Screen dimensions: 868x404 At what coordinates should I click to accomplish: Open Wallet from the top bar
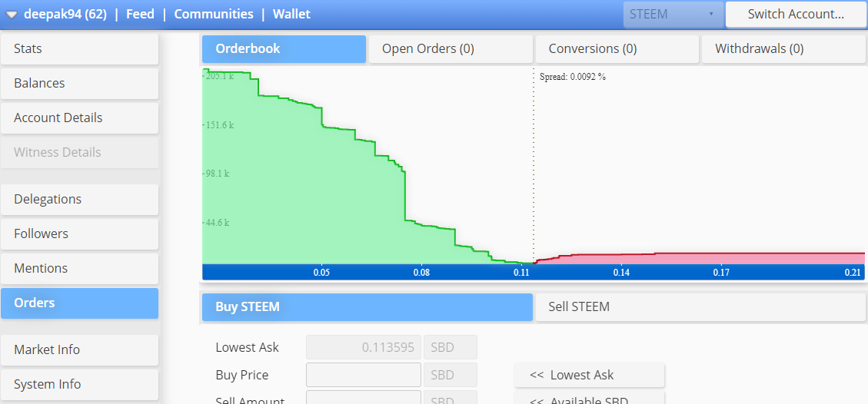tap(291, 15)
